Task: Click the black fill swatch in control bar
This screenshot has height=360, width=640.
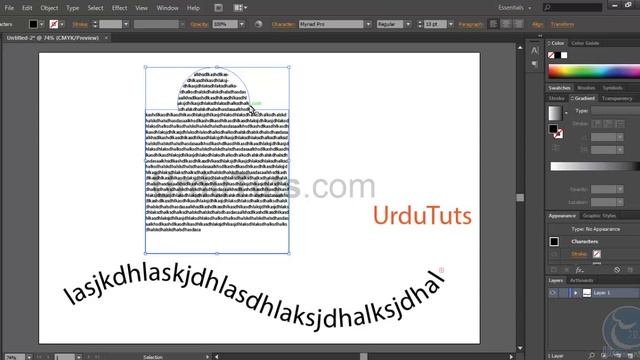Action: point(33,24)
